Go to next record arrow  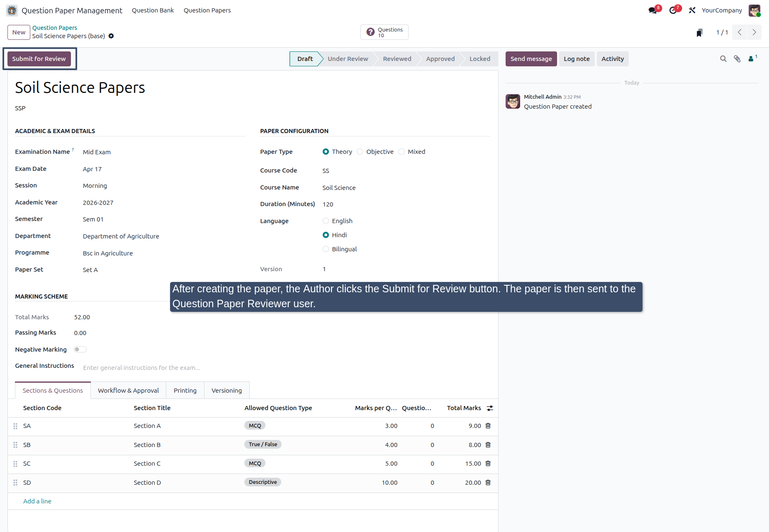pyautogui.click(x=754, y=32)
